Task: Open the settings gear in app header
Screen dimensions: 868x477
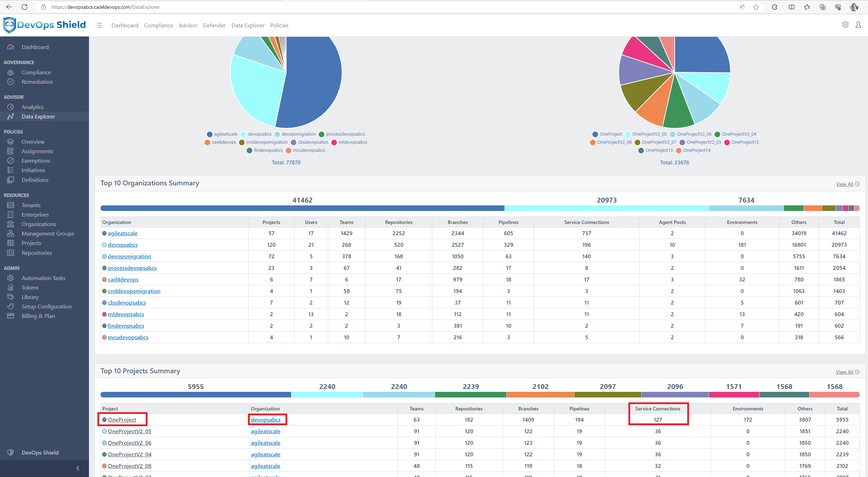Action: click(845, 25)
